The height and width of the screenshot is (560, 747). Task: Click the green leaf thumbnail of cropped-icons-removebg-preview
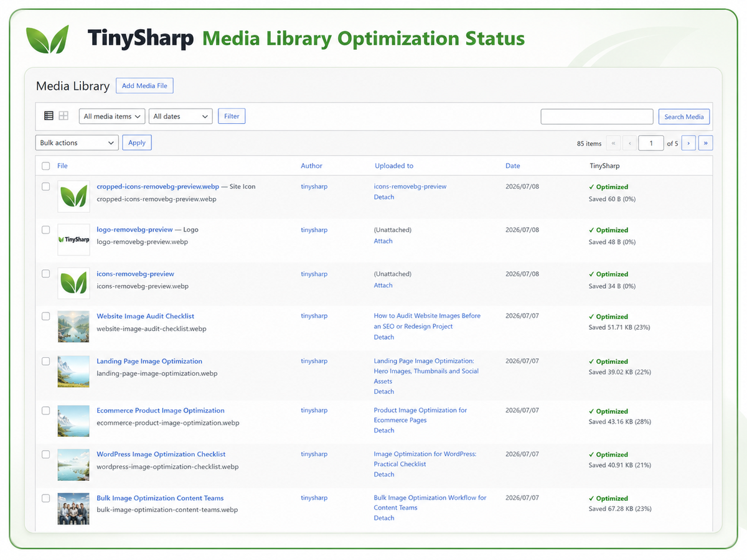click(73, 196)
